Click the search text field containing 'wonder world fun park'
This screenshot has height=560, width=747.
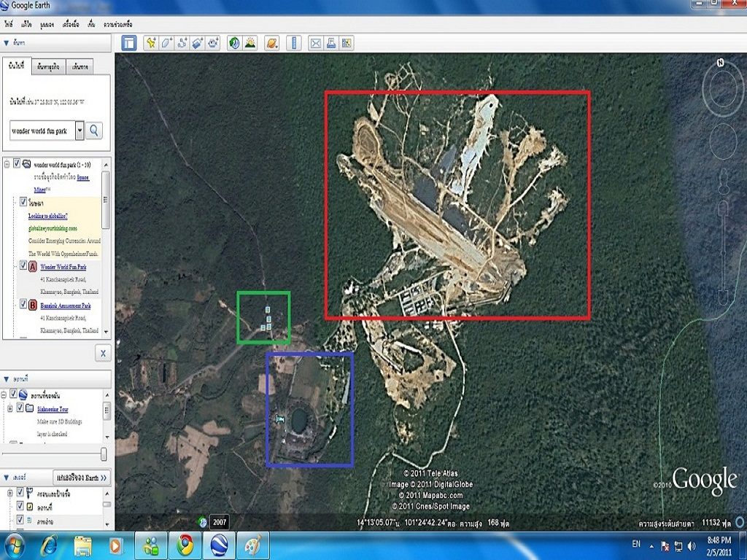[x=42, y=131]
